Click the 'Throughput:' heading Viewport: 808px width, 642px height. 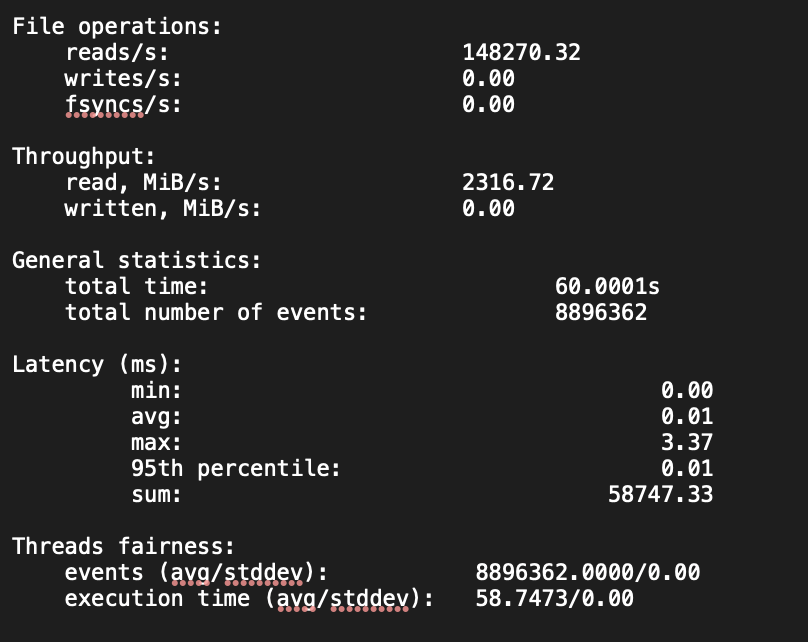(84, 156)
